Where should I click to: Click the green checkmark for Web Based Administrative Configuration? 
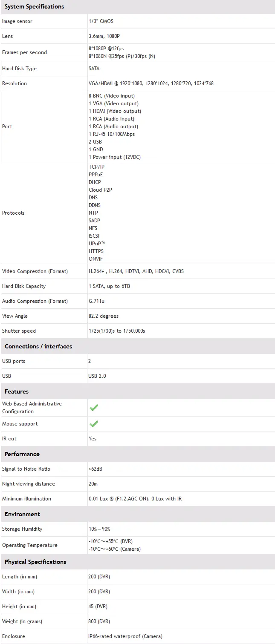94,408
